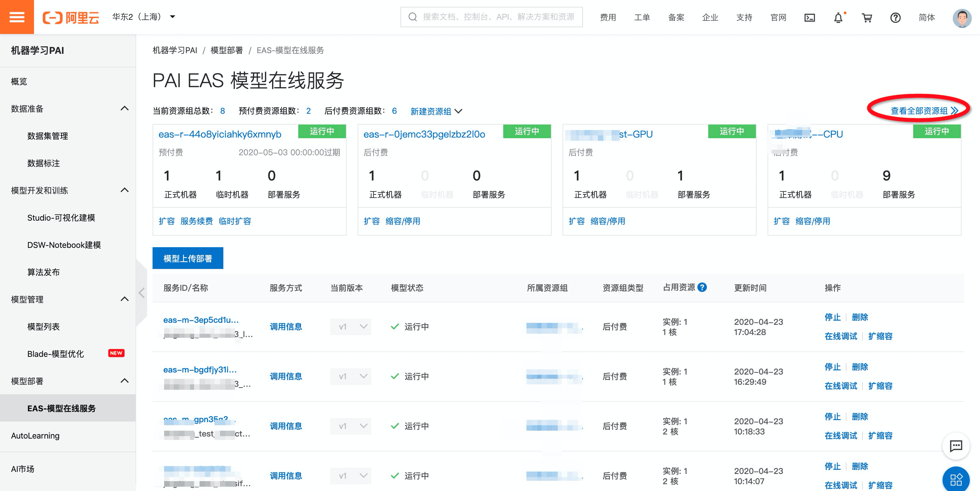This screenshot has height=491, width=980.
Task: Open 官网 in the top navigation
Action: click(x=778, y=17)
